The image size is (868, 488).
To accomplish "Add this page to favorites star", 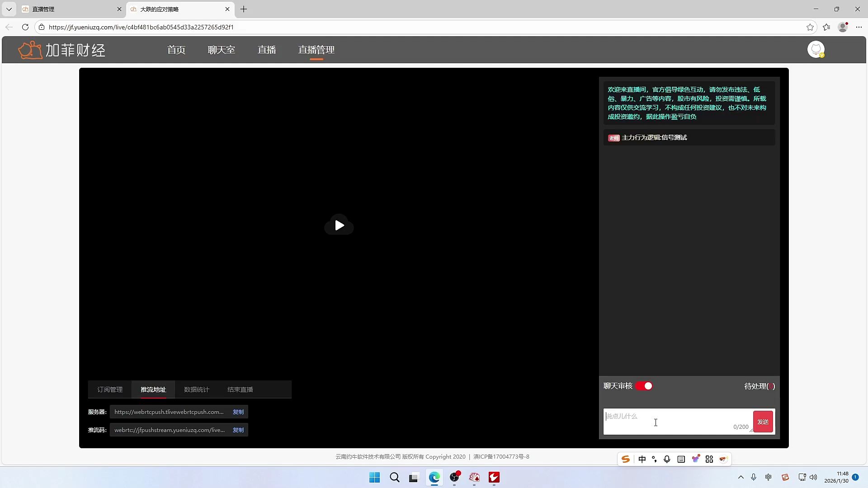I will coord(810,27).
